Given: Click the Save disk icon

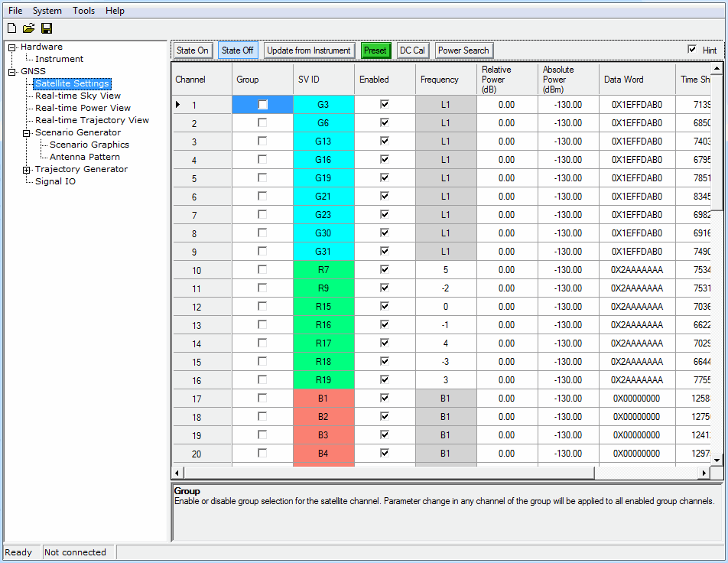Looking at the screenshot, I should (x=47, y=28).
